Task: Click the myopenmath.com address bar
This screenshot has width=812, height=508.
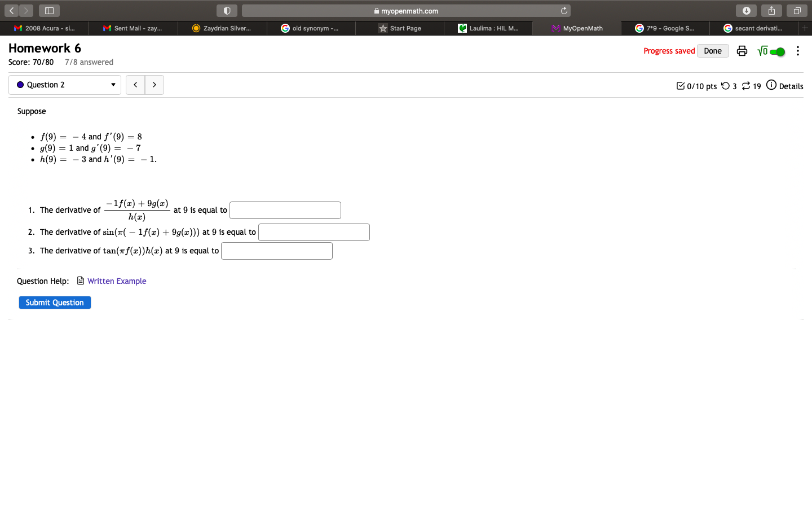Action: click(x=406, y=11)
